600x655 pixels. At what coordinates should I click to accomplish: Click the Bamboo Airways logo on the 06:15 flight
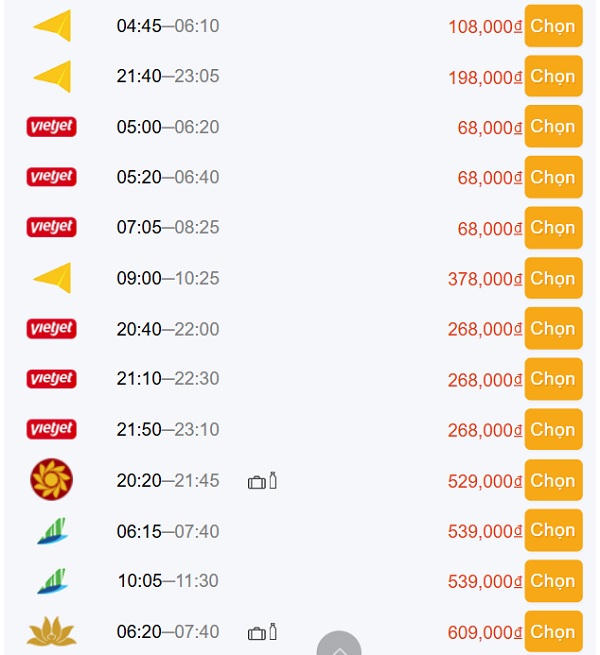coord(52,531)
